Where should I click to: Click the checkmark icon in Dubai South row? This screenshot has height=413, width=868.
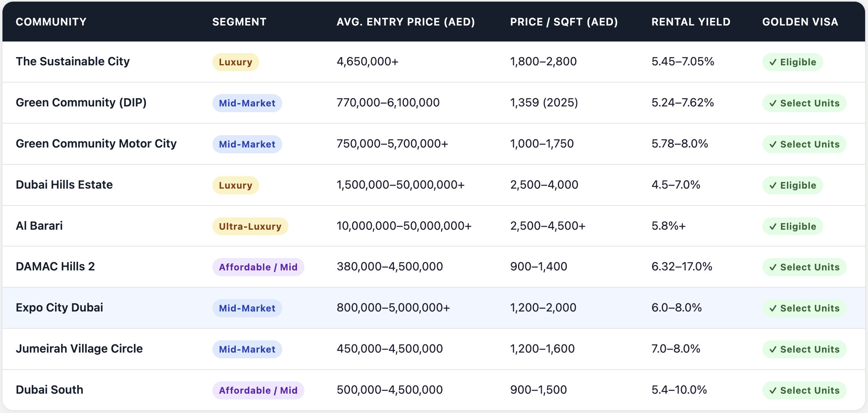(x=773, y=391)
